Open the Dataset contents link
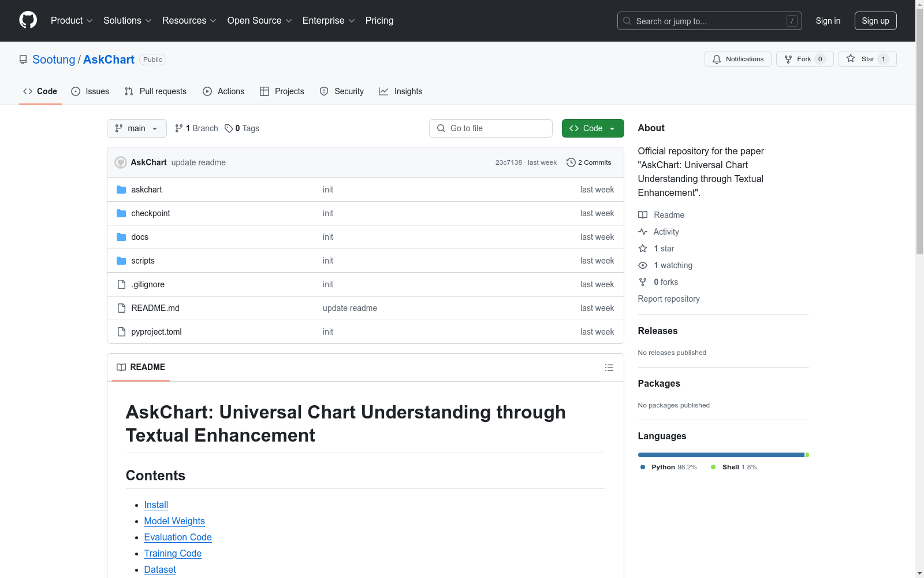The height and width of the screenshot is (578, 924). (160, 570)
